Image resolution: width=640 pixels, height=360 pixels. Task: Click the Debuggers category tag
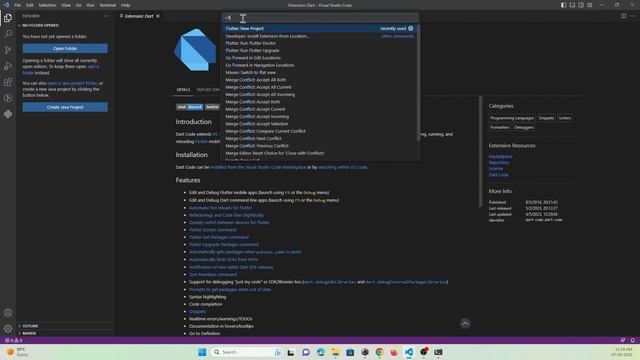coord(524,127)
